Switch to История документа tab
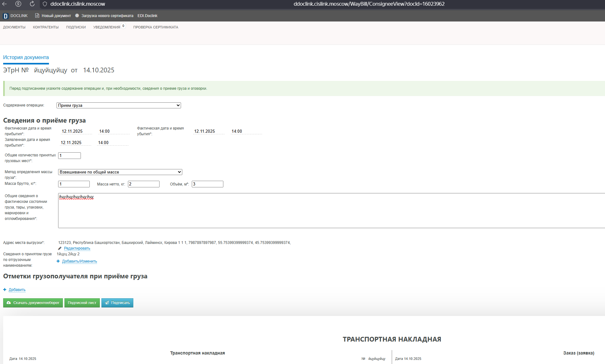The image size is (605, 364). (x=26, y=58)
